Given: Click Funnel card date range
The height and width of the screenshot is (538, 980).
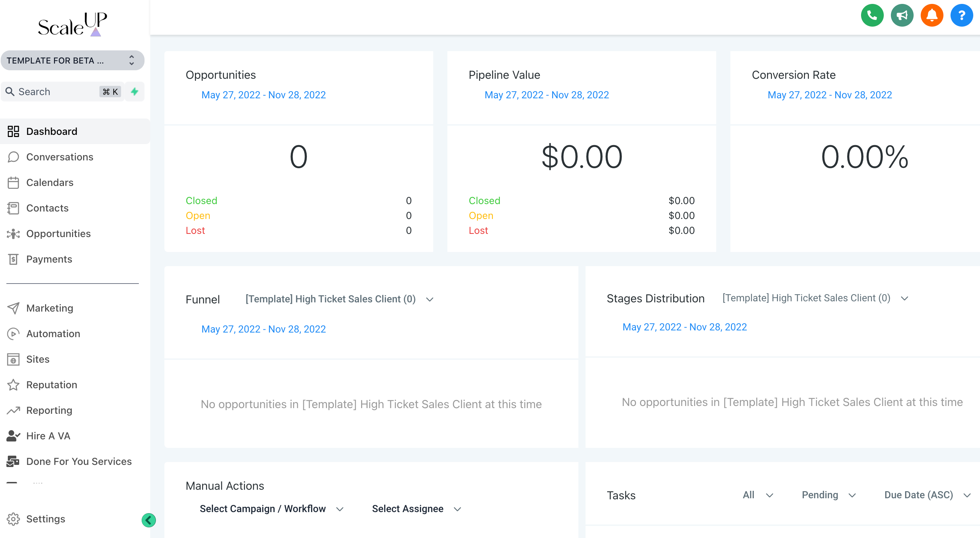Looking at the screenshot, I should [x=263, y=329].
